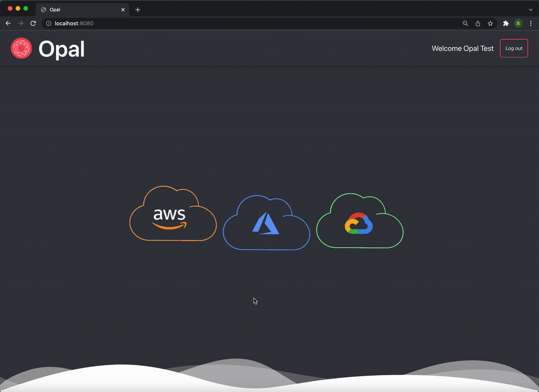The width and height of the screenshot is (539, 392).
Task: Go back with the browser back arrow
Action: pyautogui.click(x=8, y=24)
